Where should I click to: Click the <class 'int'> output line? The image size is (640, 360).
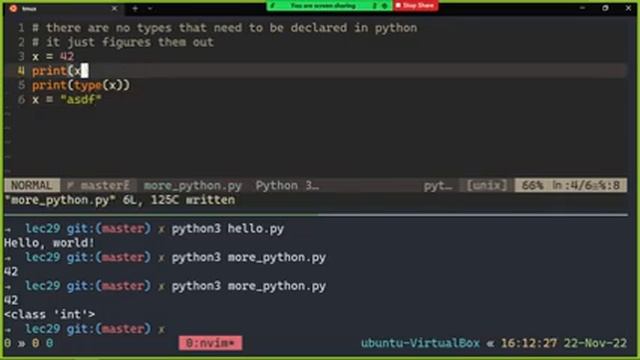click(49, 314)
